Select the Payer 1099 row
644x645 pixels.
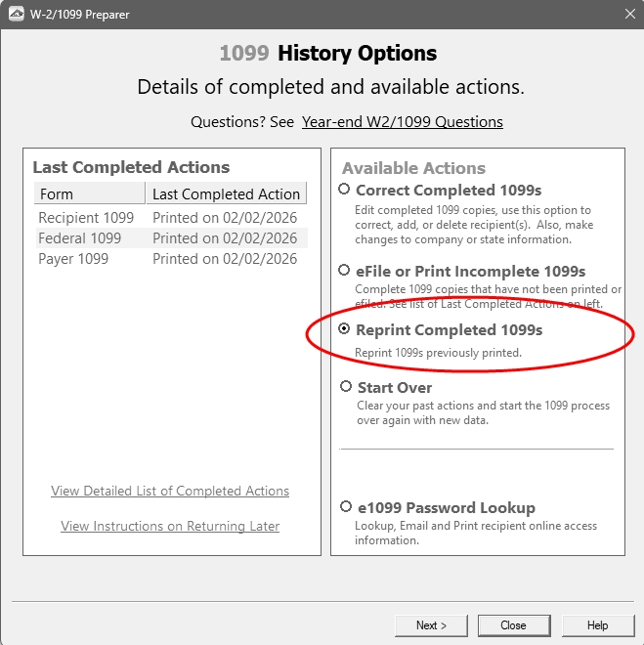click(74, 259)
